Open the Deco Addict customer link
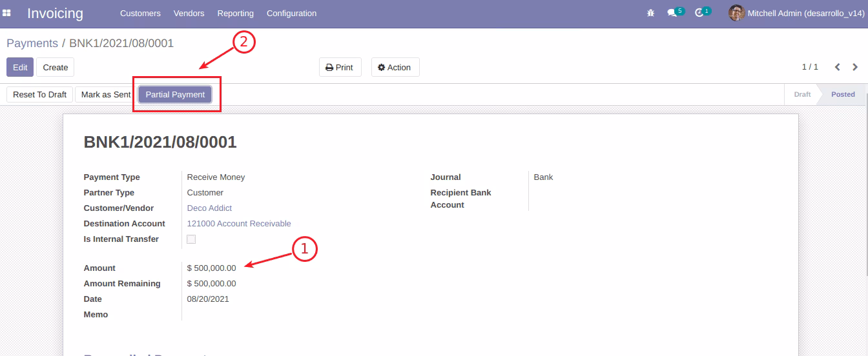 pyautogui.click(x=209, y=208)
